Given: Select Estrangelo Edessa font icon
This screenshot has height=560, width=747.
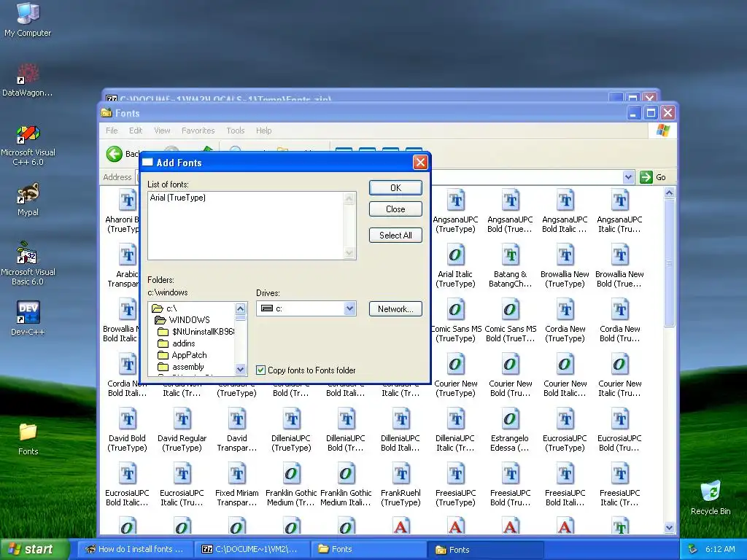Looking at the screenshot, I should point(510,429).
